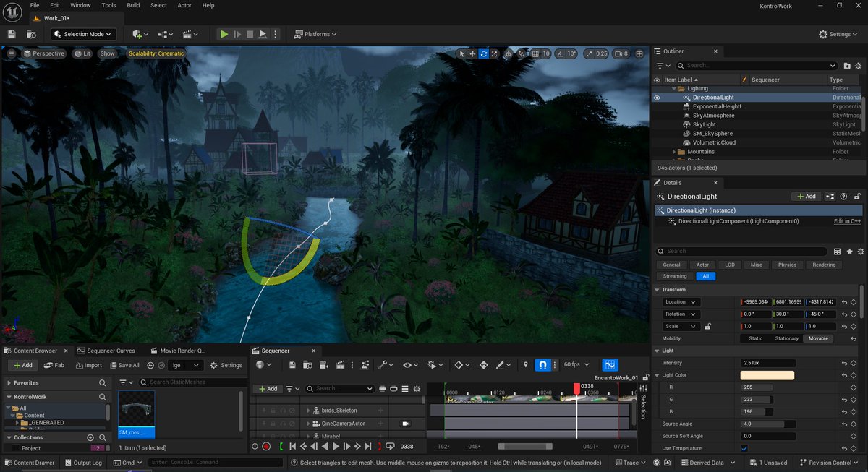Select the Move tool in the viewport toolbar
This screenshot has width=868, height=472.
[x=472, y=53]
